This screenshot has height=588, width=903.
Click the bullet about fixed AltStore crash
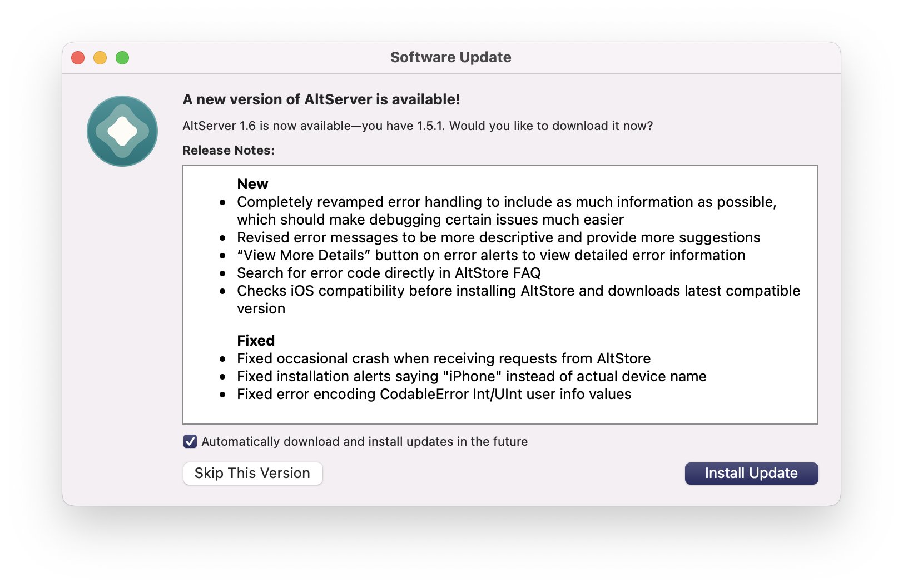[444, 358]
